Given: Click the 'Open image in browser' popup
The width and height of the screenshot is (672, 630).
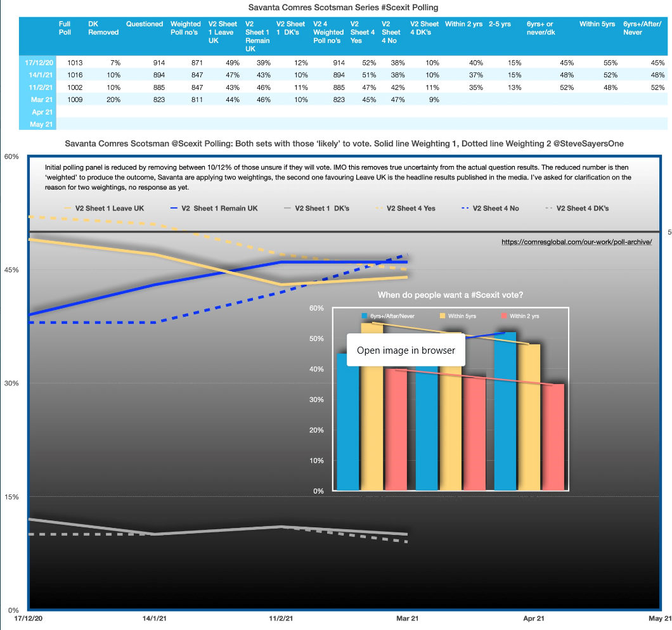Looking at the screenshot, I should (406, 350).
